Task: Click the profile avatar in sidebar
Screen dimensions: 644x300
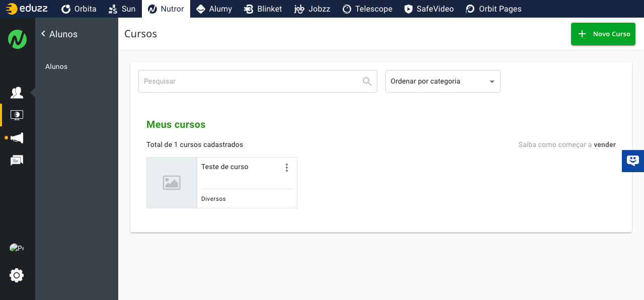Action: [17, 248]
